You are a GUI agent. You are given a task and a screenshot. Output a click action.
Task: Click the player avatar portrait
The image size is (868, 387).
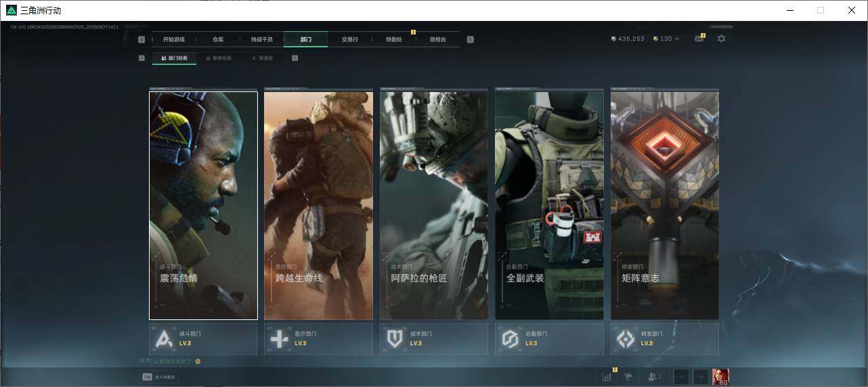coord(720,377)
